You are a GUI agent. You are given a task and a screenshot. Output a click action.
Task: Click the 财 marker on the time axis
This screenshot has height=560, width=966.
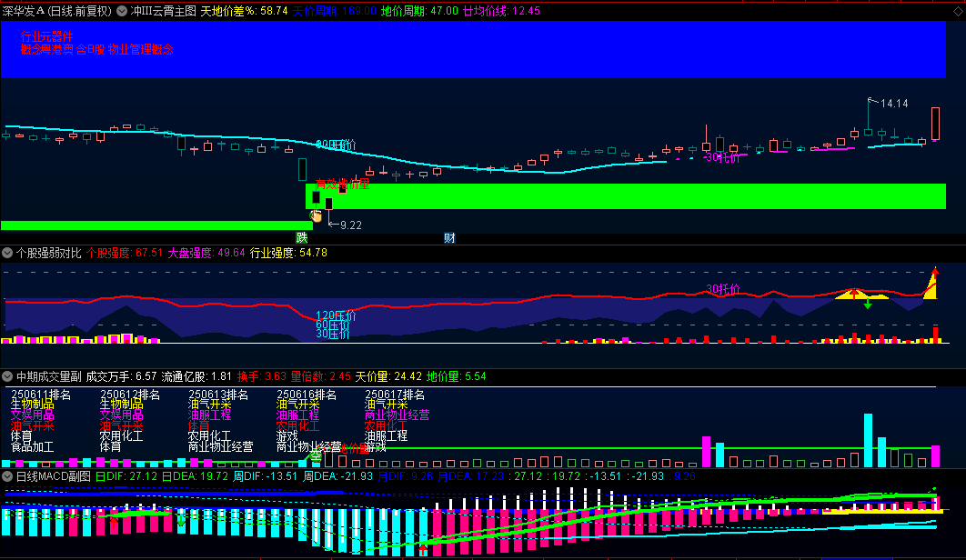coord(449,238)
